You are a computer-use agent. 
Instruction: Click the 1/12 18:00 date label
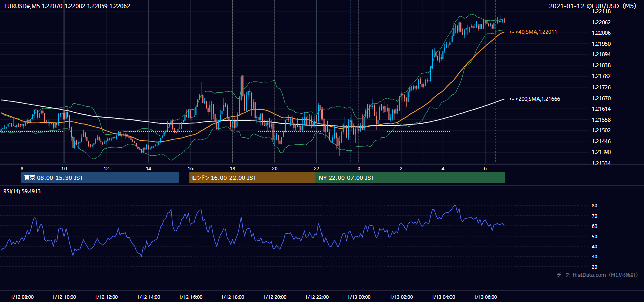click(x=232, y=297)
